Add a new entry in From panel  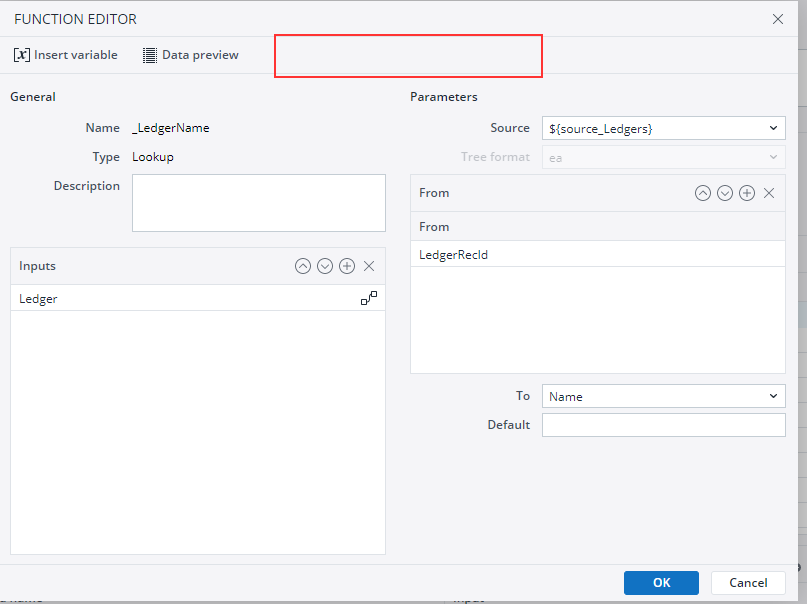(x=747, y=193)
